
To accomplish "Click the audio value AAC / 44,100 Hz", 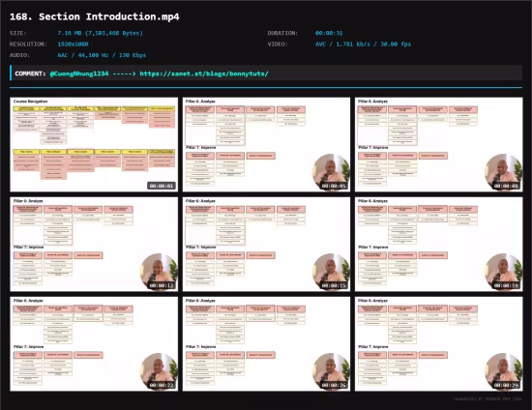I will pyautogui.click(x=102, y=55).
